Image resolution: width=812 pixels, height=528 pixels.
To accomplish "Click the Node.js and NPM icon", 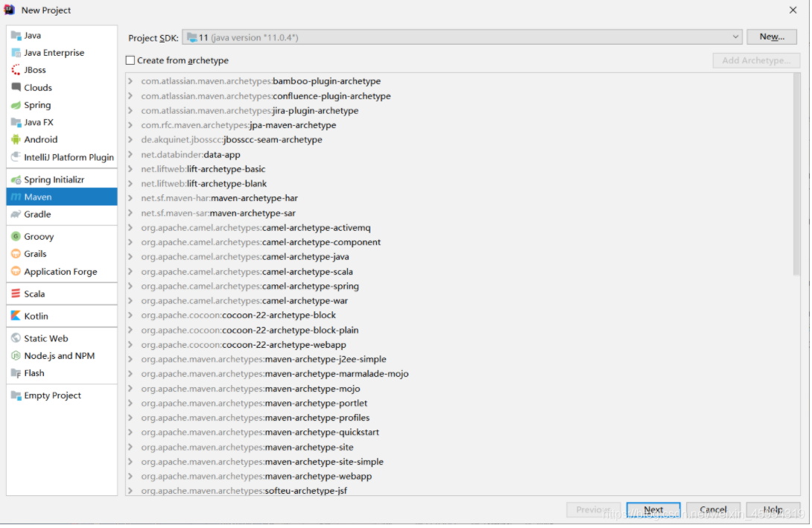I will pyautogui.click(x=16, y=356).
